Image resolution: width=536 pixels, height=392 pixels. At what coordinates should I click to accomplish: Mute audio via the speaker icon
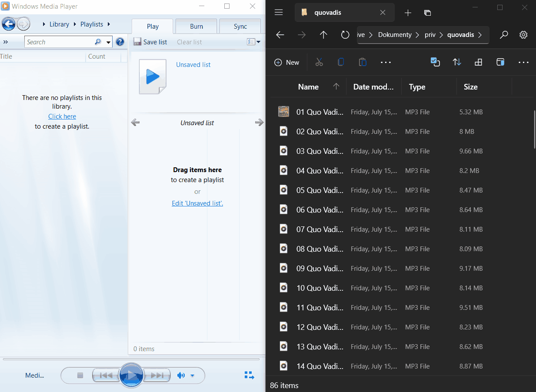(x=181, y=375)
